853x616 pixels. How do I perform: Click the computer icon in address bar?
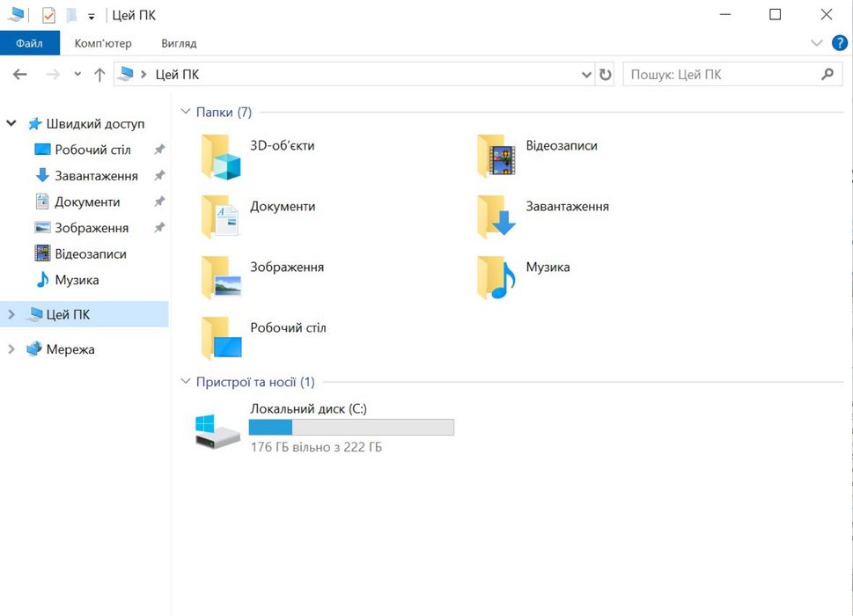(x=126, y=74)
